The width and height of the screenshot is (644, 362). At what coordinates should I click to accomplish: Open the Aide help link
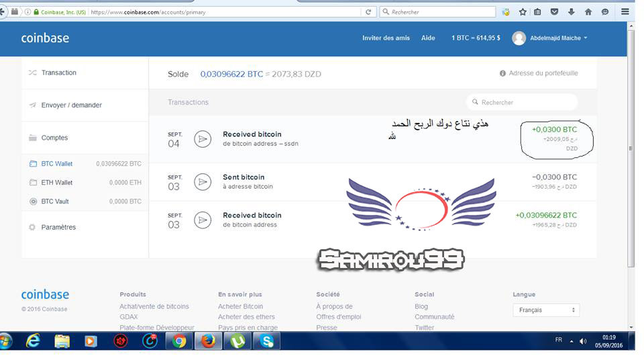click(428, 38)
